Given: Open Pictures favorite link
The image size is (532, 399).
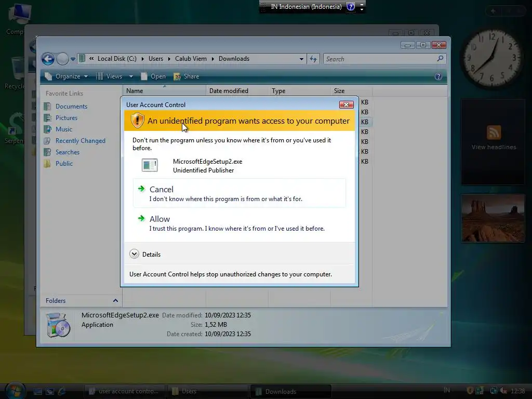Looking at the screenshot, I should point(66,118).
